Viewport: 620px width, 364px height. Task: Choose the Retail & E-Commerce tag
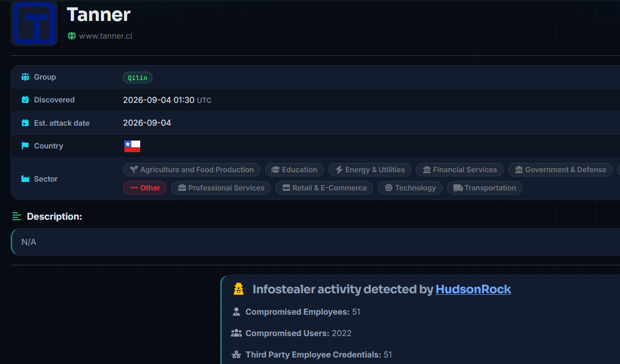(324, 188)
